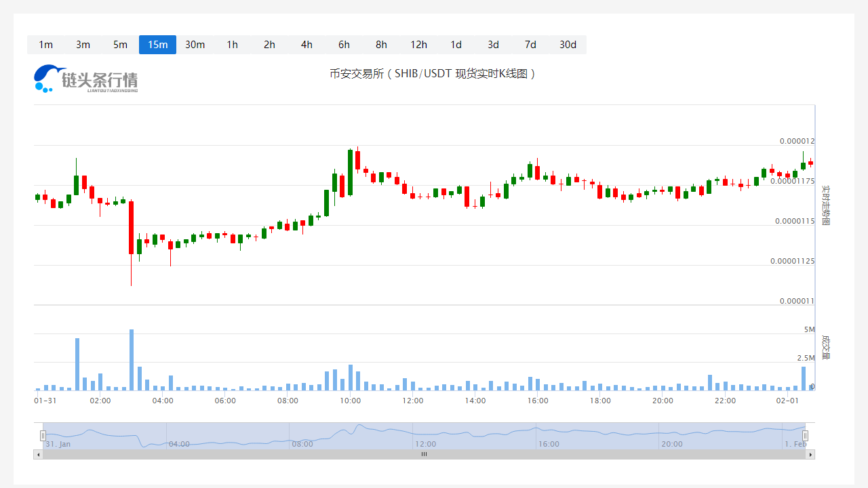Switch chart to 30m interval
This screenshot has height=488, width=868.
[x=195, y=45]
